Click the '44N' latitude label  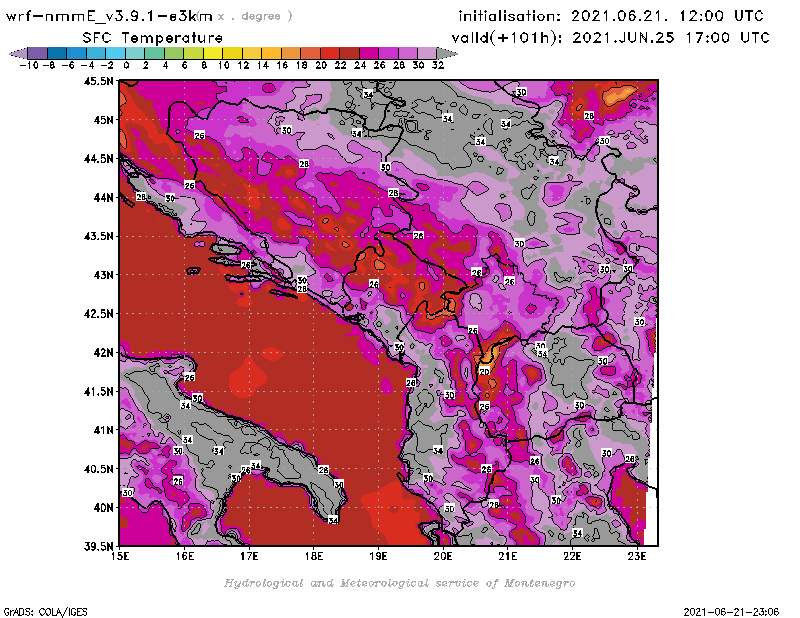tap(104, 197)
